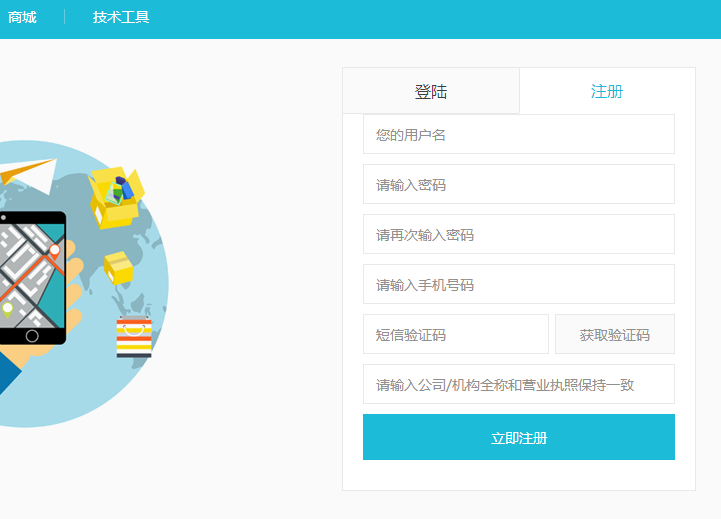The image size is (721, 519).
Task: Focus the 您的用户名 username field
Action: (519, 134)
